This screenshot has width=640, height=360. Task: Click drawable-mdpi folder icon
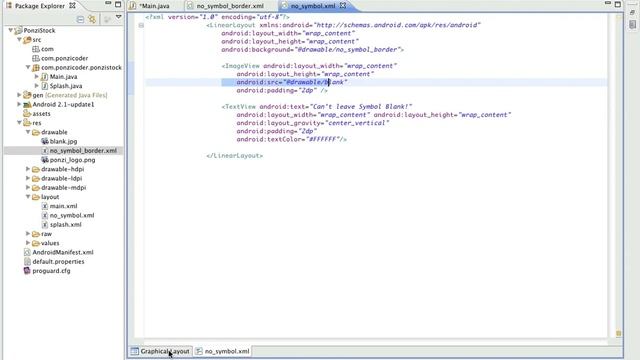36,188
